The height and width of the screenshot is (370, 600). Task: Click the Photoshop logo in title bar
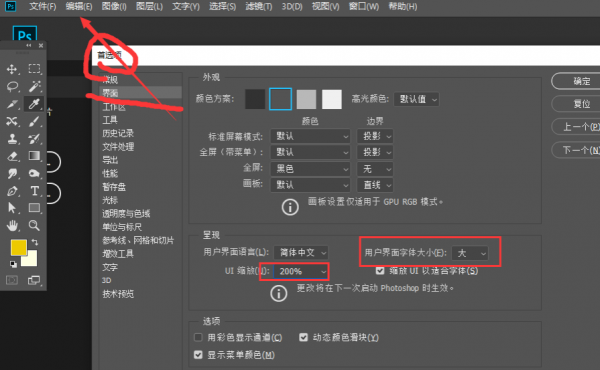10,6
